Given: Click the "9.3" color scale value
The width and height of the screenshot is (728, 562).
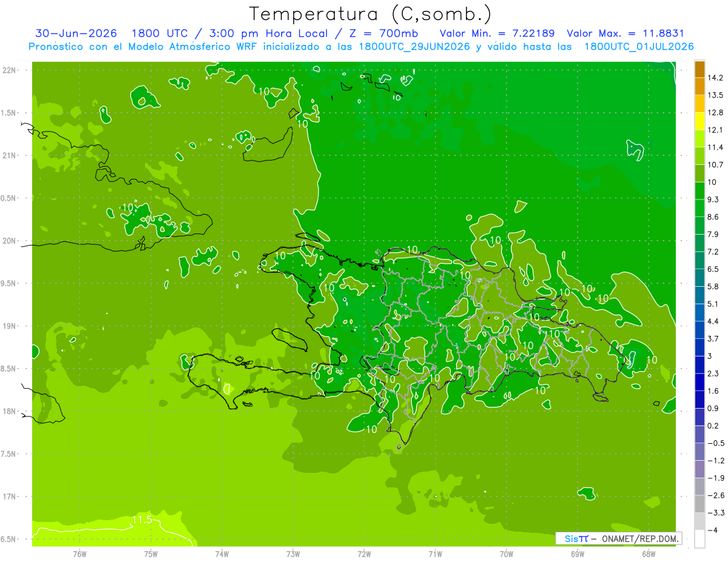Looking at the screenshot, I should (713, 199).
